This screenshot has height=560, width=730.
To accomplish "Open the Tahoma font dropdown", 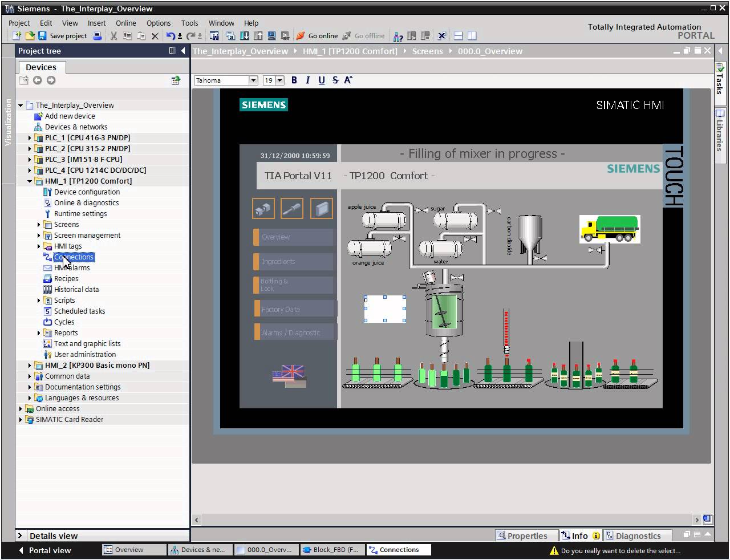I will (x=253, y=80).
